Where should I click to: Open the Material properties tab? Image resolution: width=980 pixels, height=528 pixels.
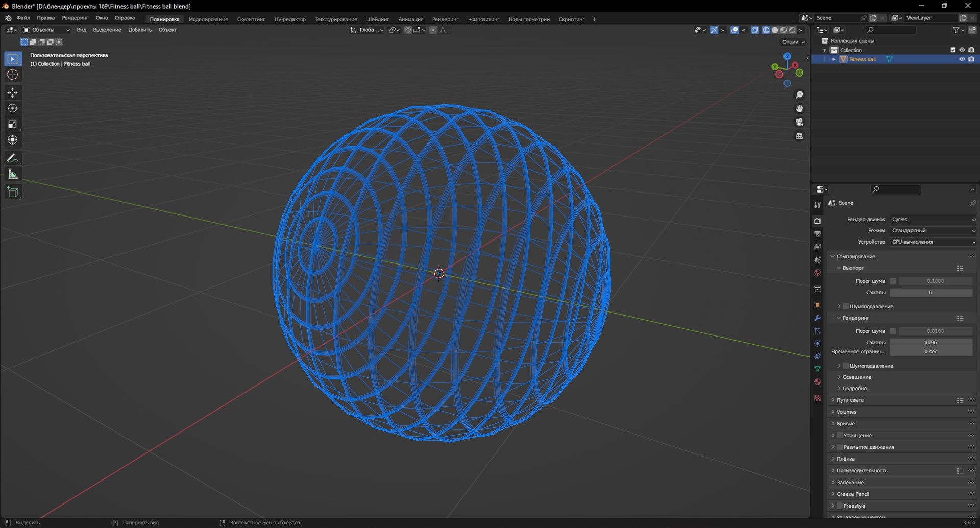click(818, 381)
